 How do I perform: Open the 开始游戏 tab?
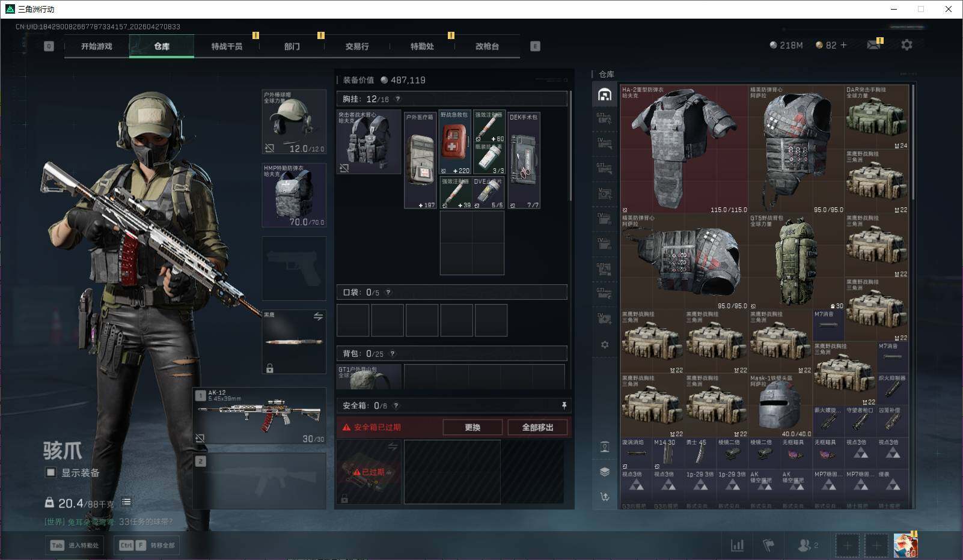coord(97,46)
